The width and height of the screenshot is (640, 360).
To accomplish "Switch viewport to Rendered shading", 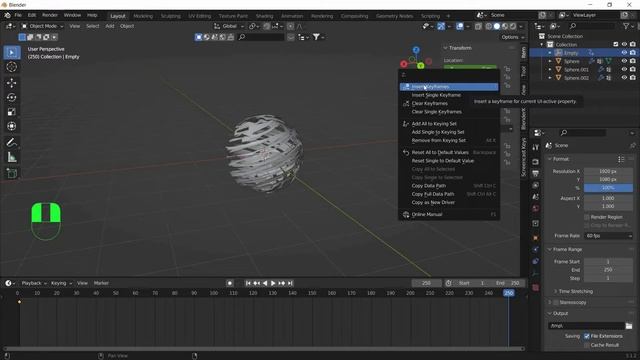I will (x=513, y=26).
